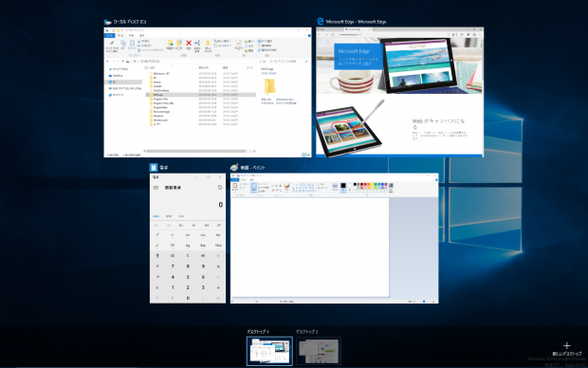Tick the select-all checkbox in Explorer header
The height and width of the screenshot is (368, 588).
coord(146,68)
